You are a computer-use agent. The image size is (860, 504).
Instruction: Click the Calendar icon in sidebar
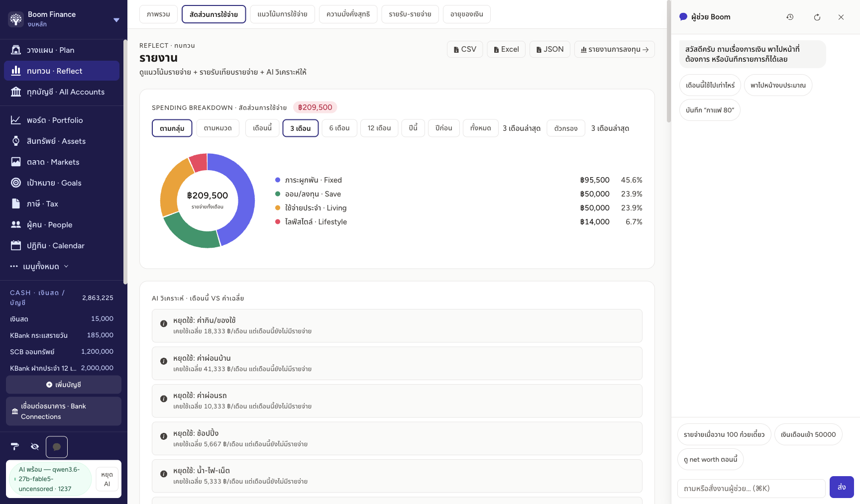pos(16,245)
